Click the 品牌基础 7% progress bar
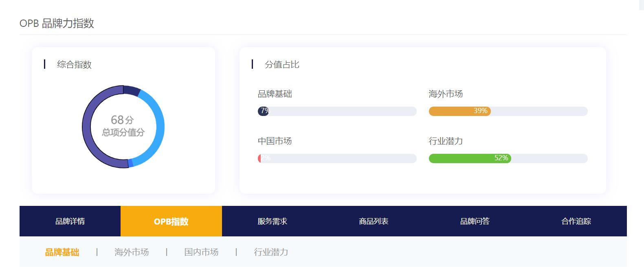 [336, 111]
